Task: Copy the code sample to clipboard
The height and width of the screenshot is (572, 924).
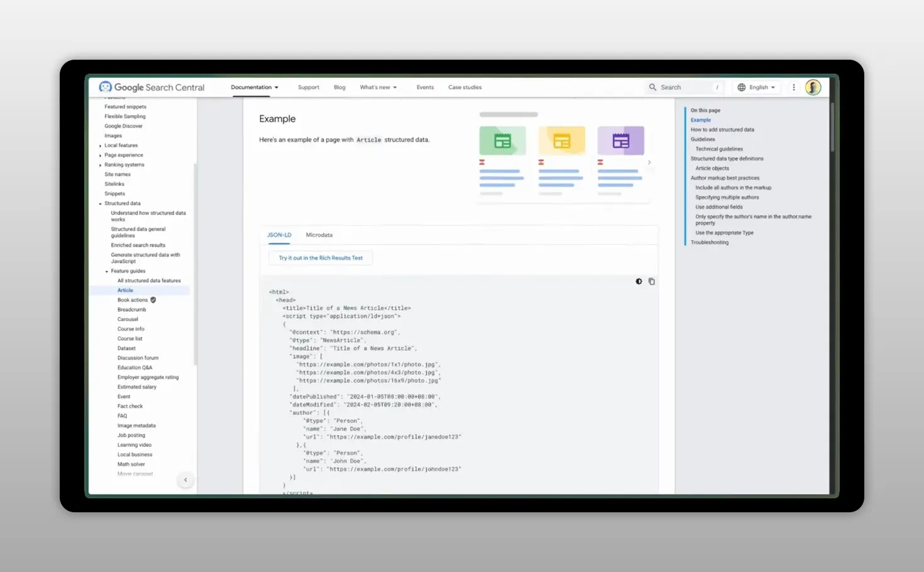Action: click(x=652, y=282)
